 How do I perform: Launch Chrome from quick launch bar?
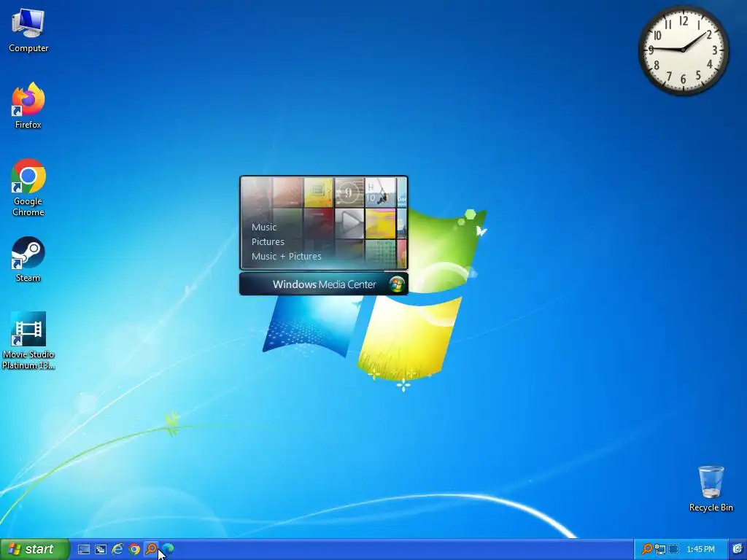click(x=134, y=550)
